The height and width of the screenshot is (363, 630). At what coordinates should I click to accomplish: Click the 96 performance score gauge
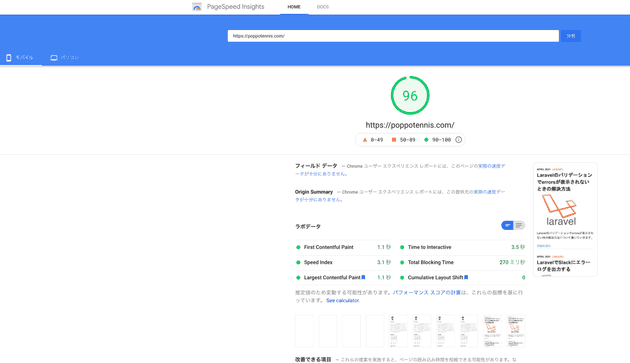point(410,95)
